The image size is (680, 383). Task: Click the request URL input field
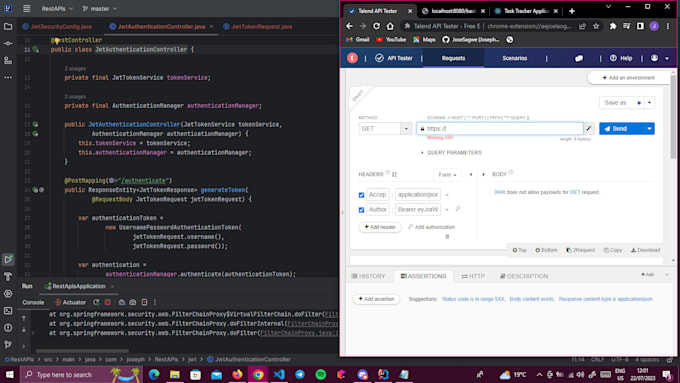tap(500, 128)
